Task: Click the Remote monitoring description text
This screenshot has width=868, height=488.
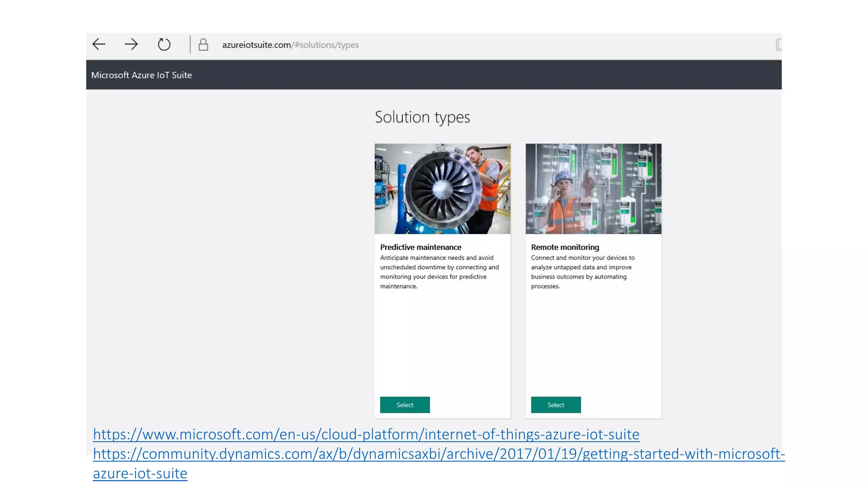Action: [583, 272]
